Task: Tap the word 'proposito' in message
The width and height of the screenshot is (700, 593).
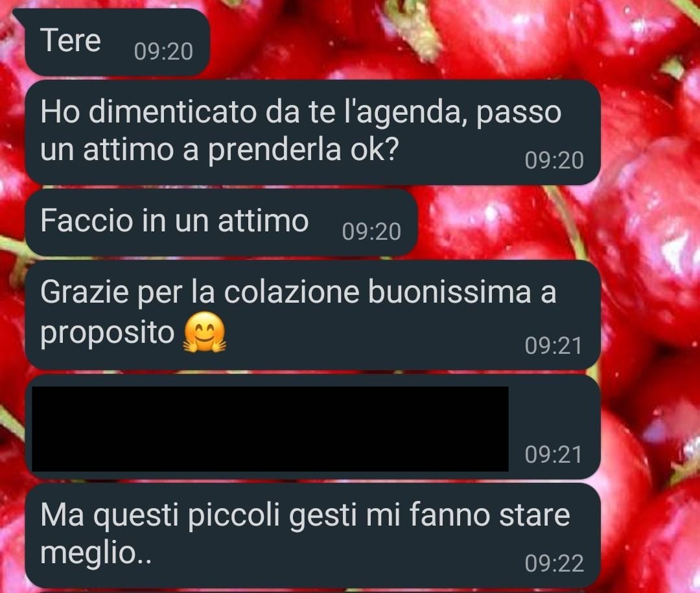Action: pyautogui.click(x=107, y=334)
